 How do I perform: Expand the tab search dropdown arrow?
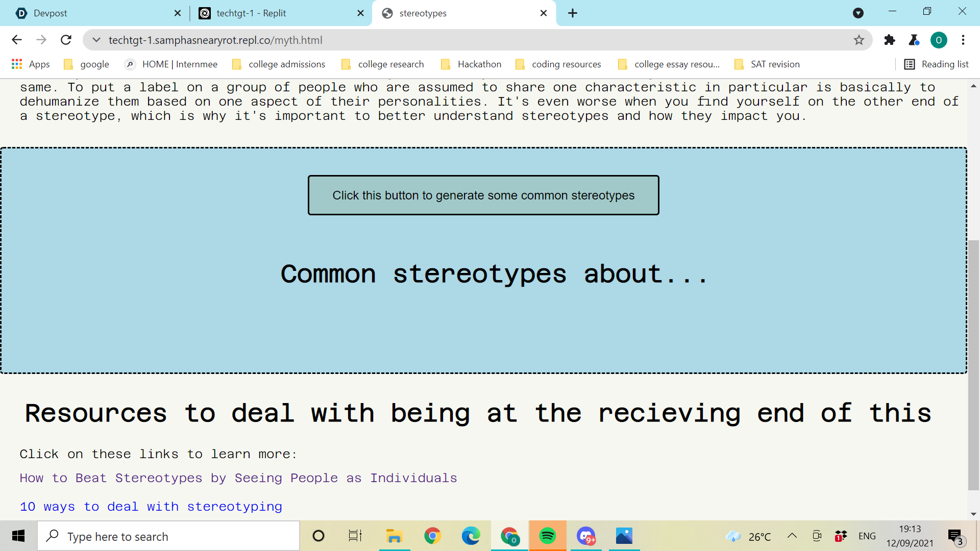point(858,13)
